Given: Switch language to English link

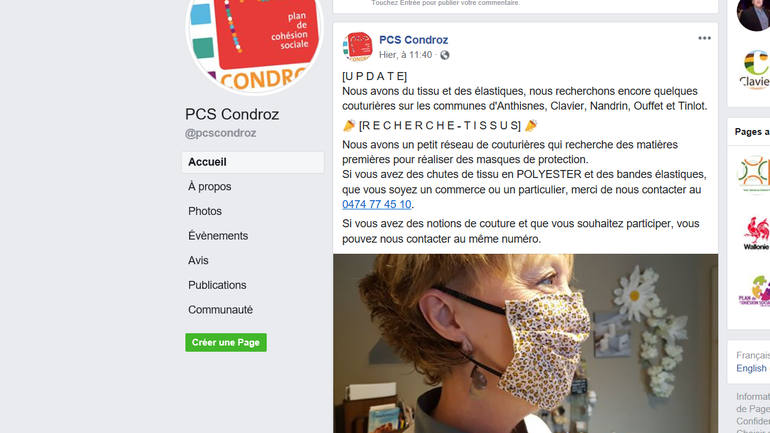Looking at the screenshot, I should tap(751, 368).
